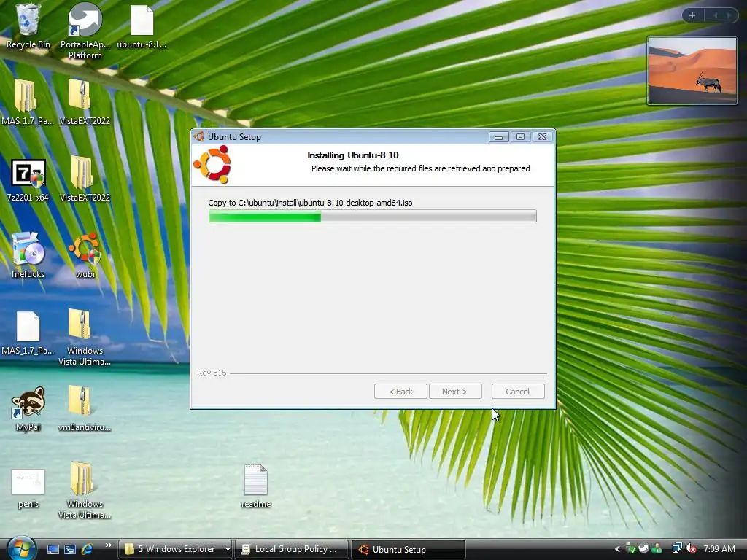This screenshot has height=560, width=747.
Task: Show hidden tray icons with the arrow
Action: [617, 549]
